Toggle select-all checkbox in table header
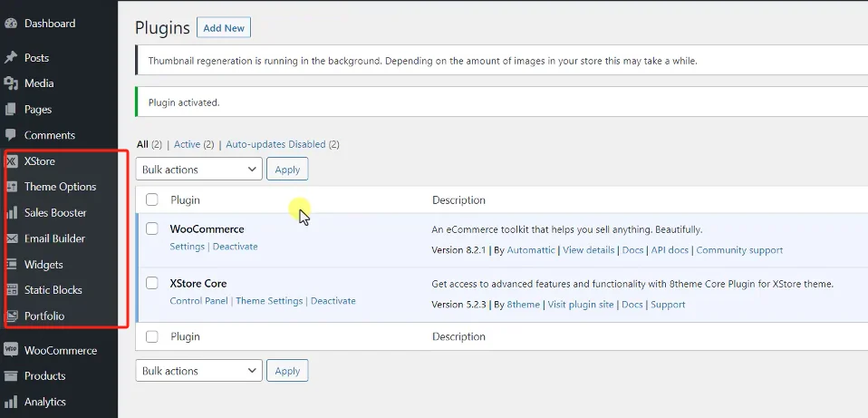The height and width of the screenshot is (418, 868). click(x=152, y=200)
